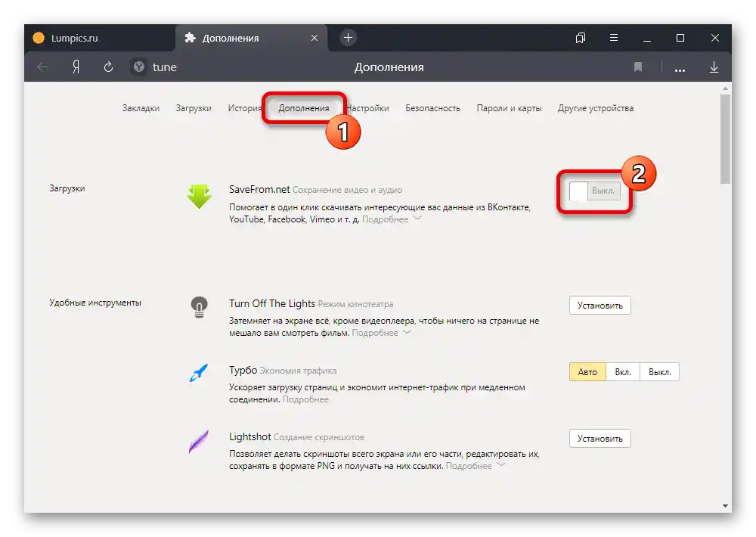Click the Turn Off The Lights lamp icon
The height and width of the screenshot is (537, 756).
pos(199,307)
